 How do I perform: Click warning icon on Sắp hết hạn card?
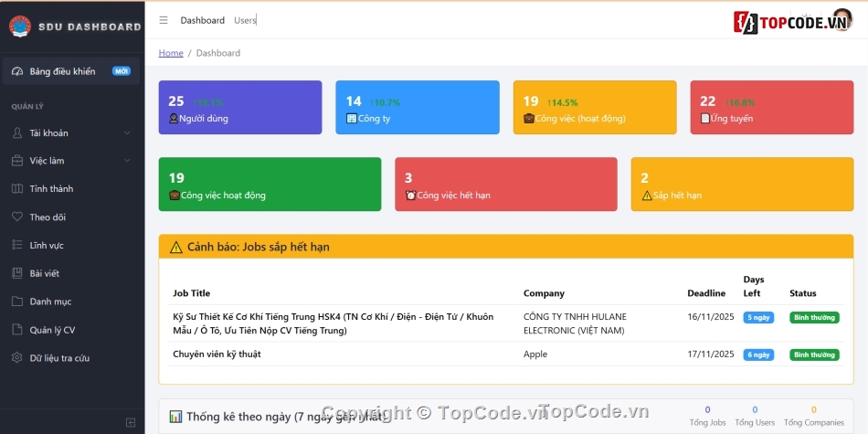647,196
